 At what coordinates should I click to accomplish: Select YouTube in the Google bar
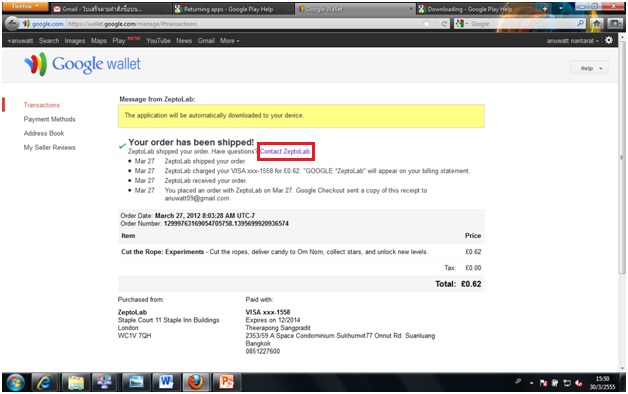[x=158, y=41]
